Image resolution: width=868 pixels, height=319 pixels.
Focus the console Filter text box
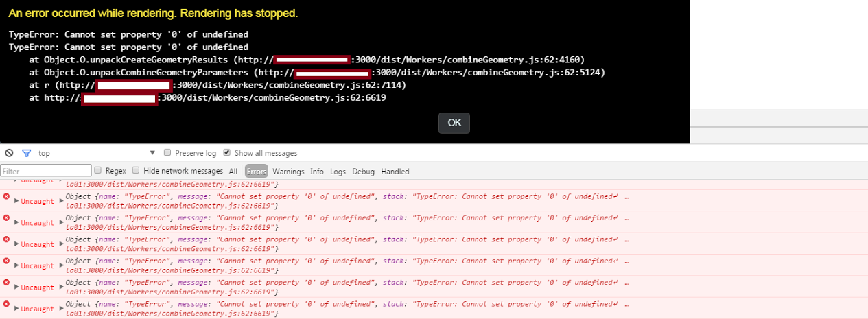[x=46, y=170]
